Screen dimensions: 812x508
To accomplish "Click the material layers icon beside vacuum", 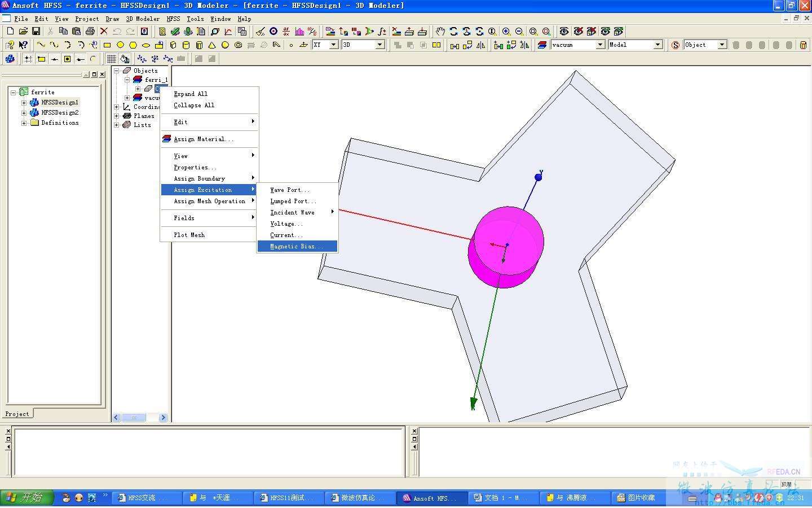I will [x=542, y=45].
